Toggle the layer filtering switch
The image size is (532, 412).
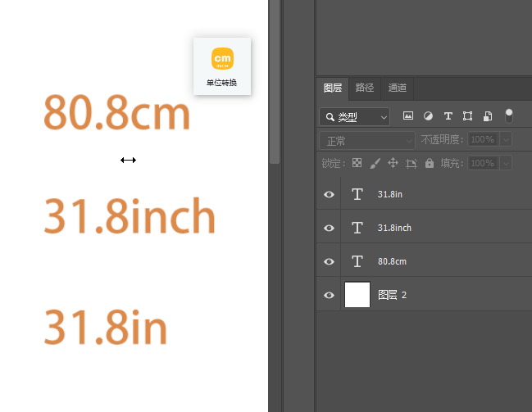point(508,116)
